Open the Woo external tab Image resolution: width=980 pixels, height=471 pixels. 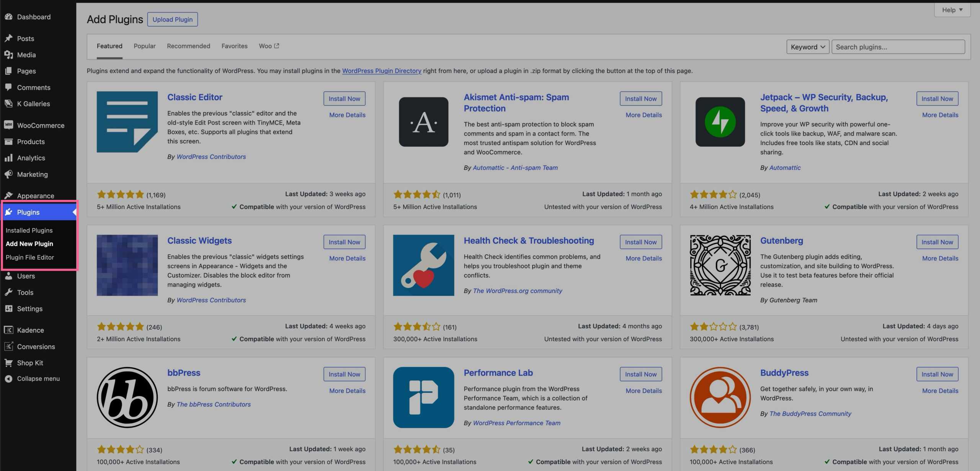point(269,46)
